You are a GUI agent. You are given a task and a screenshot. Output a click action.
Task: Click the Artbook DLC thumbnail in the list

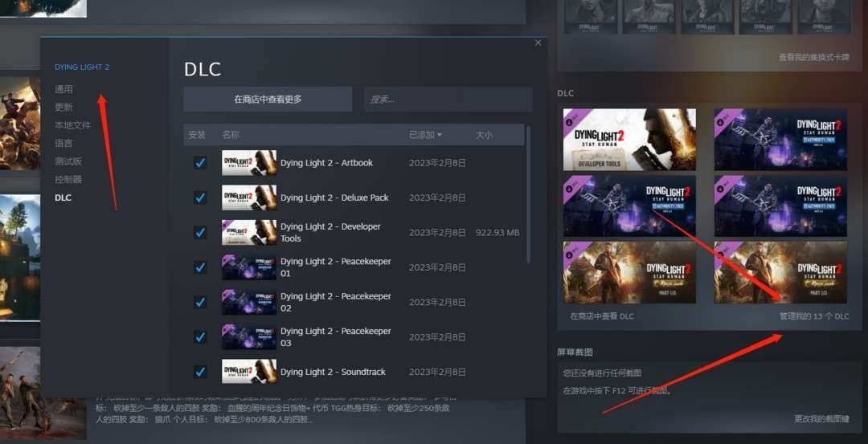click(x=249, y=163)
